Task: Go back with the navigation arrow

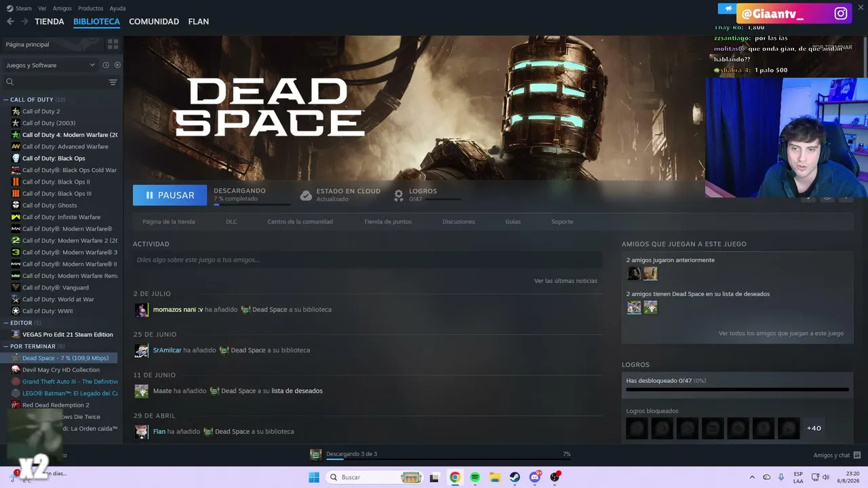Action: point(10,22)
